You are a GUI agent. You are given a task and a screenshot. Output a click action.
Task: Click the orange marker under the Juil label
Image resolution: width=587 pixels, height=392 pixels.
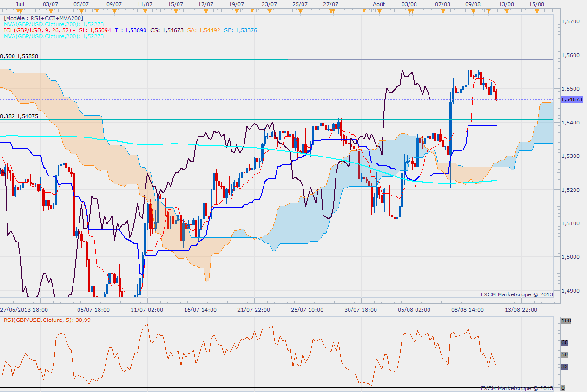point(20,11)
